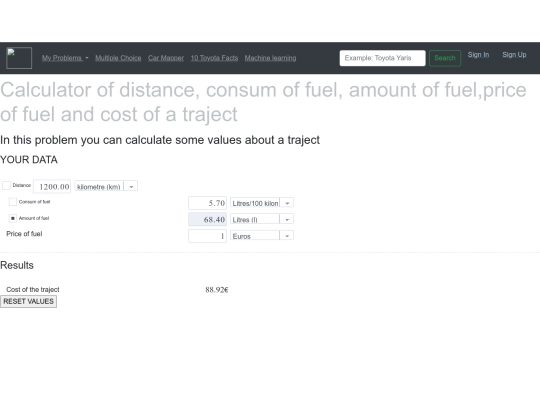Click the green Search button
540x405 pixels.
coord(445,58)
